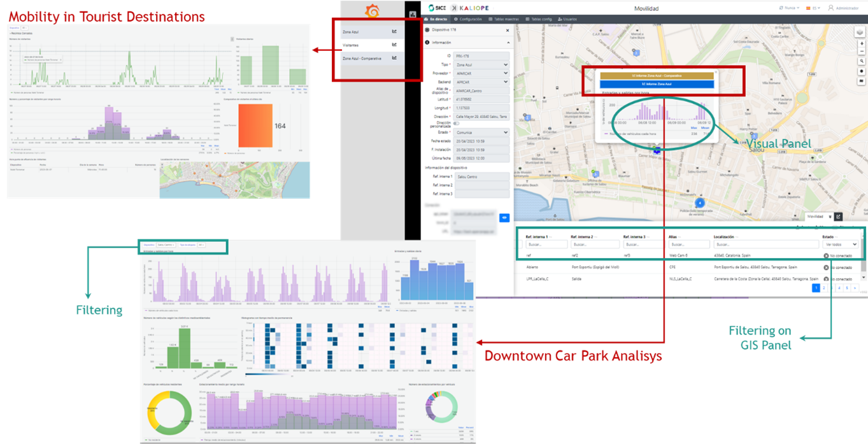Screen dimensions: 868x444
Task: Click the SICE logo in header
Action: pyautogui.click(x=437, y=8)
